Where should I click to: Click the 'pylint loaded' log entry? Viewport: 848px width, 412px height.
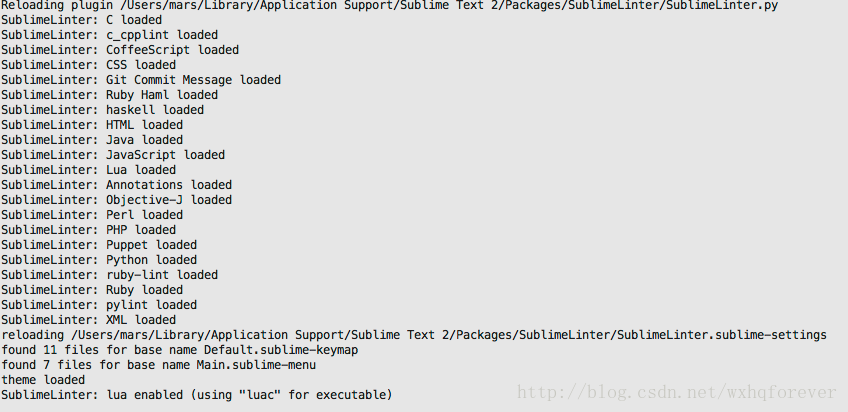pos(99,305)
